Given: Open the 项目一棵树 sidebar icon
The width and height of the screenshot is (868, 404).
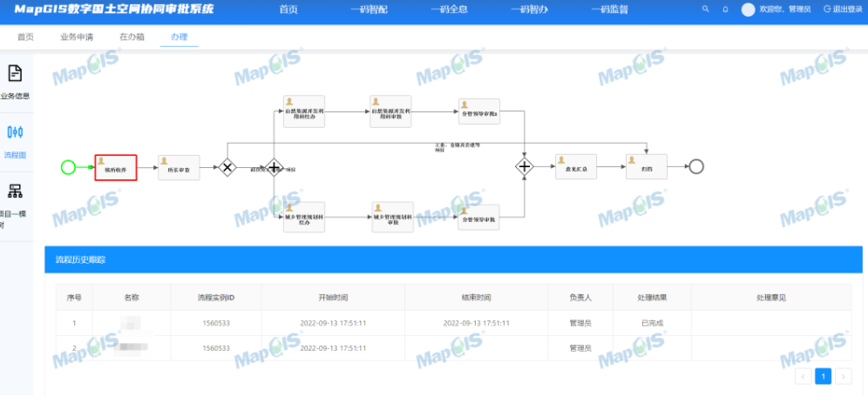Looking at the screenshot, I should [15, 192].
